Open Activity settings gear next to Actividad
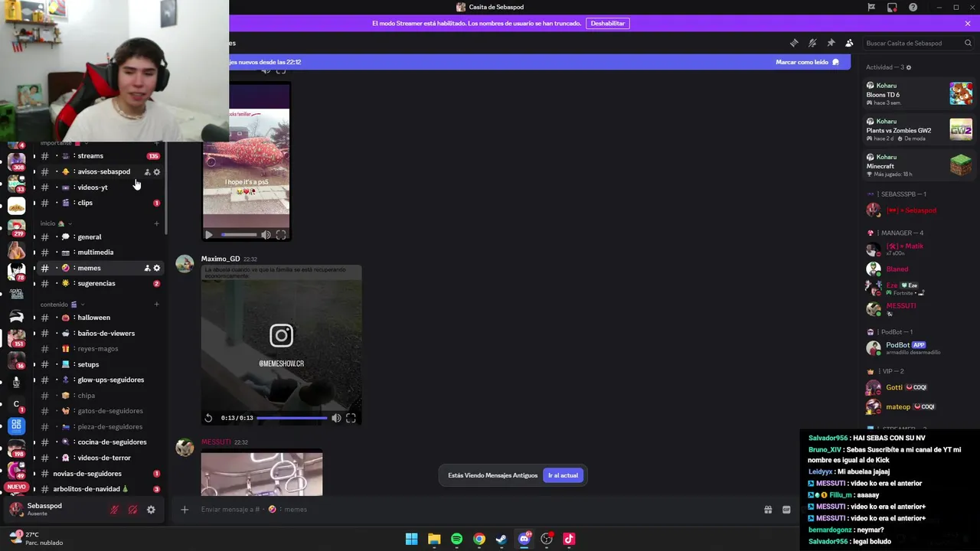This screenshot has height=551, width=980. (909, 67)
